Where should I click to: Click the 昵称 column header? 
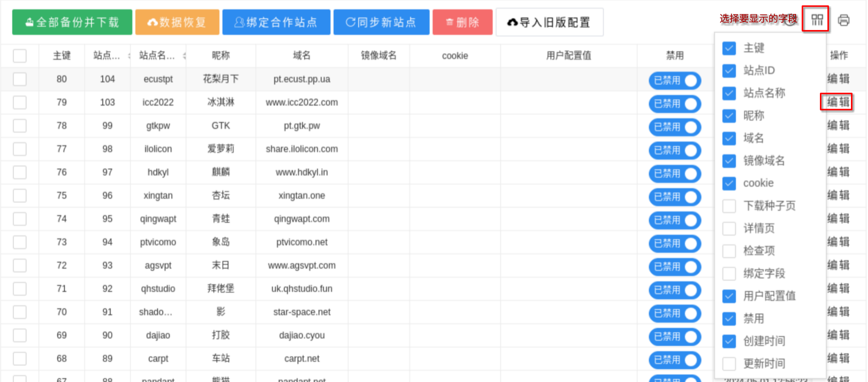point(221,56)
